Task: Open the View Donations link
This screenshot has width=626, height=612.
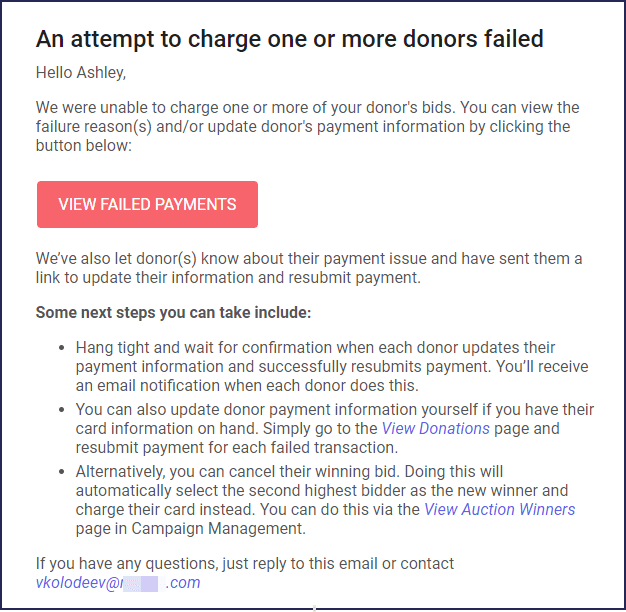Action: 435,428
